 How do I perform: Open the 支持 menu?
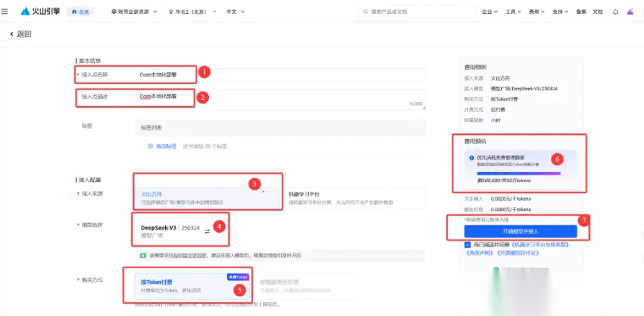560,12
